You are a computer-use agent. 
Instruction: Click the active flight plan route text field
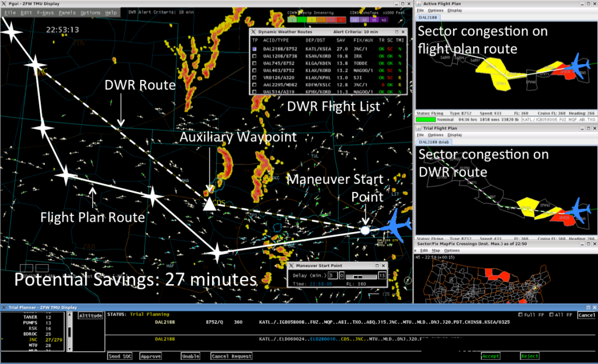click(x=558, y=120)
